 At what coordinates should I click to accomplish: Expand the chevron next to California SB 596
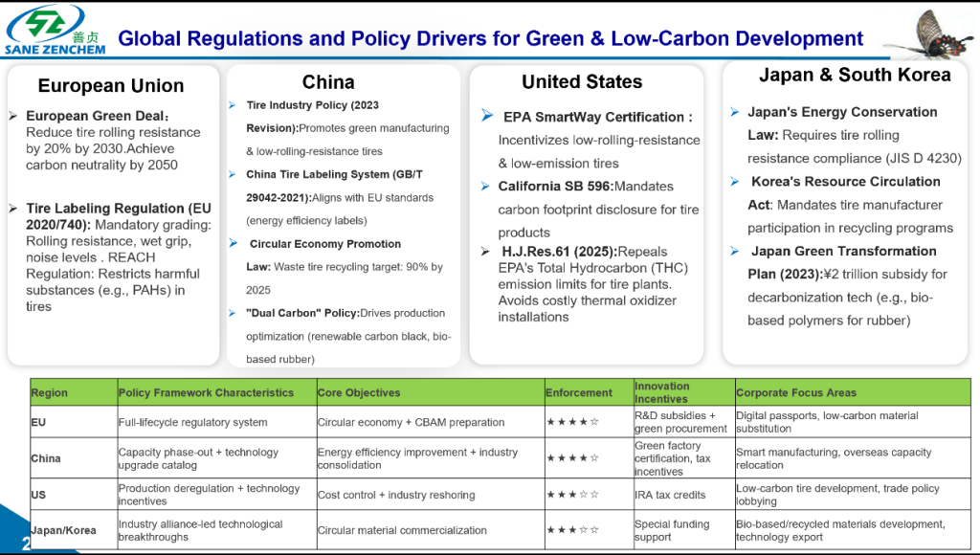pos(485,186)
